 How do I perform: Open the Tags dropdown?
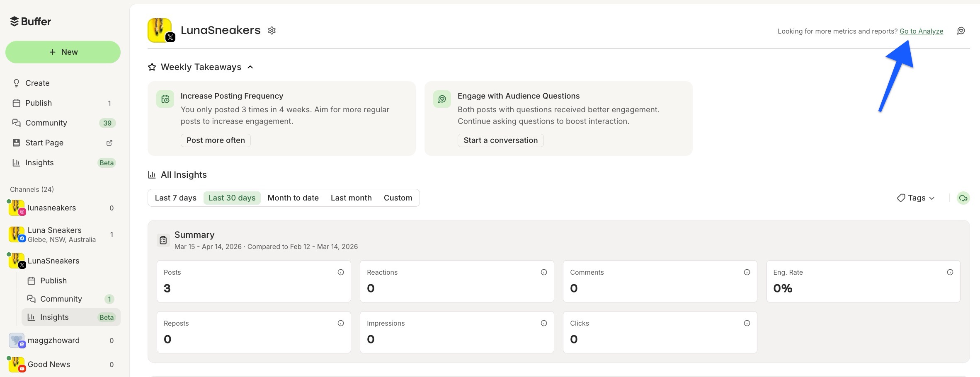point(915,198)
